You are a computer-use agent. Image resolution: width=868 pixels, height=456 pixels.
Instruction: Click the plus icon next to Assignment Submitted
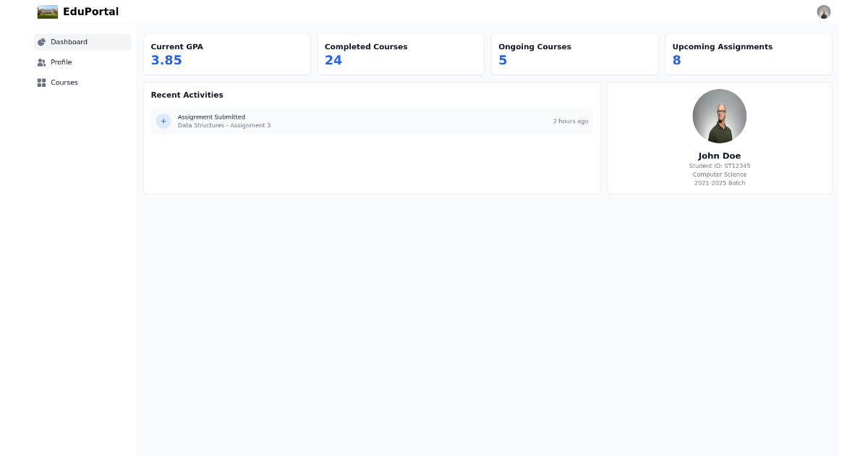pos(163,121)
